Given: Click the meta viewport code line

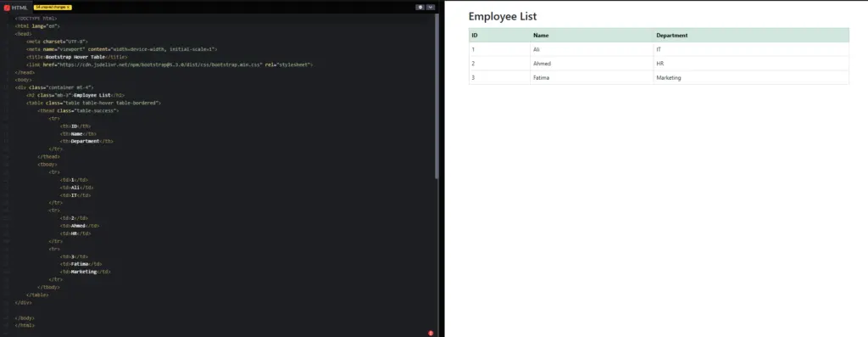Looking at the screenshot, I should (x=121, y=48).
